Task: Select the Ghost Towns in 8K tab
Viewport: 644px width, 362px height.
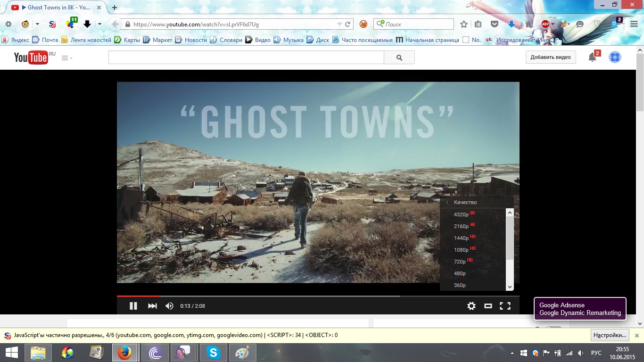Action: click(56, 8)
